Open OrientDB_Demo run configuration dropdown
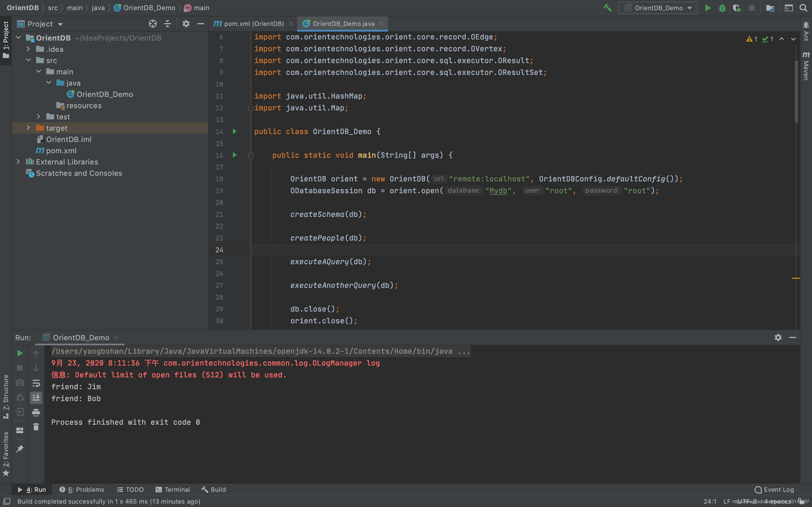This screenshot has height=507, width=812. (658, 8)
